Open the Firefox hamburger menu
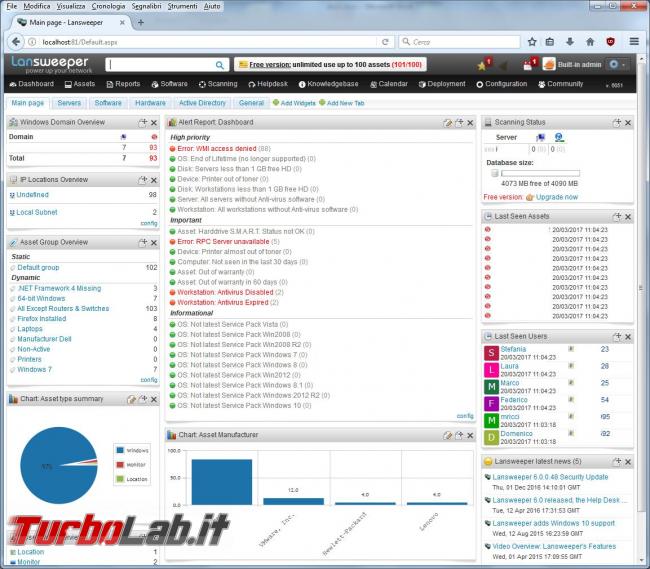 (634, 41)
